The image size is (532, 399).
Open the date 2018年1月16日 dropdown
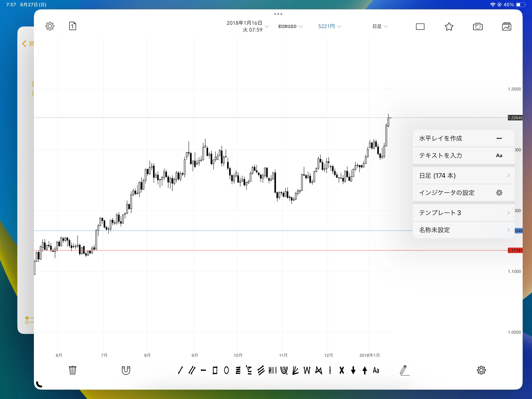click(x=247, y=26)
